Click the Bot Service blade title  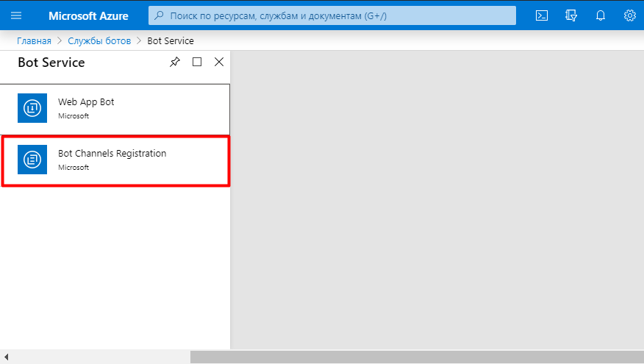[51, 63]
